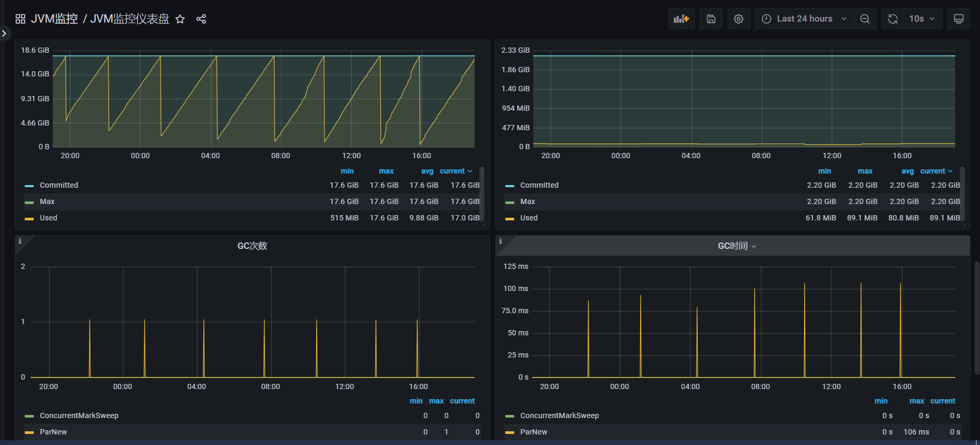This screenshot has height=445, width=980.
Task: Show GC时间 panel info icon
Action: (501, 241)
